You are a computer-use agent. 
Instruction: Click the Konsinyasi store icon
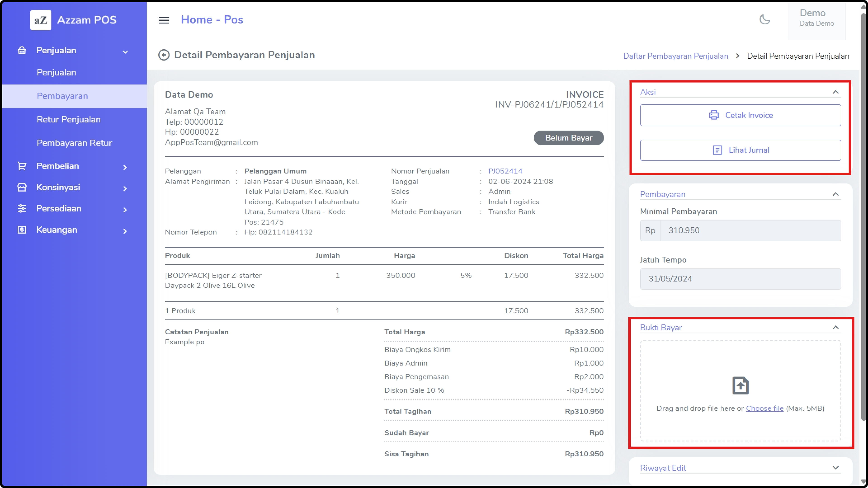[22, 187]
